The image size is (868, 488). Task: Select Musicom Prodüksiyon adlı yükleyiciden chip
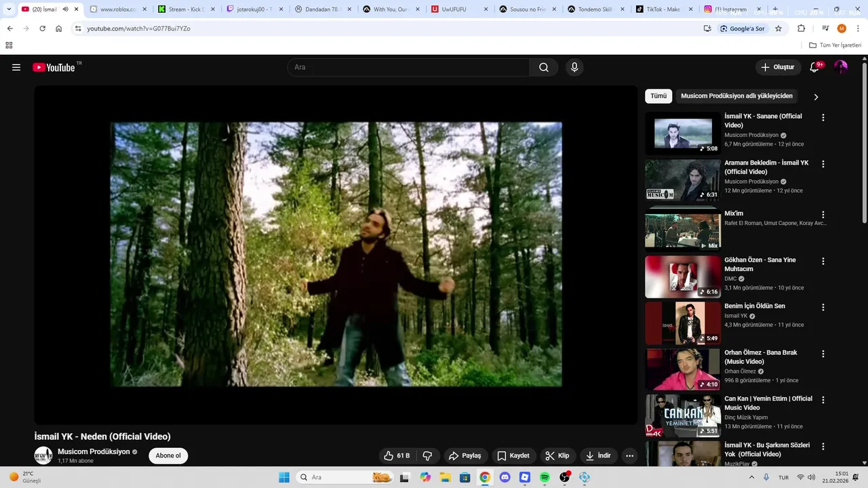point(736,96)
